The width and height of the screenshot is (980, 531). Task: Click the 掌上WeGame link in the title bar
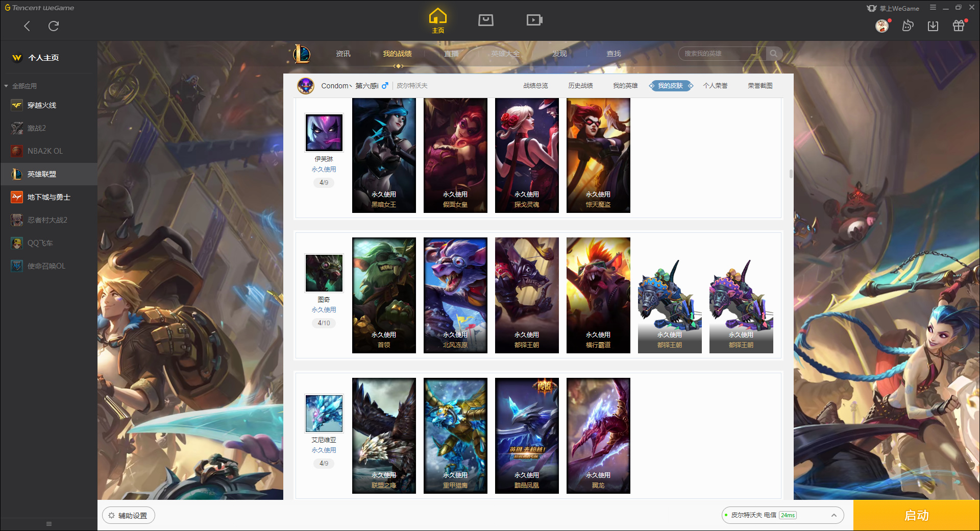tap(893, 8)
